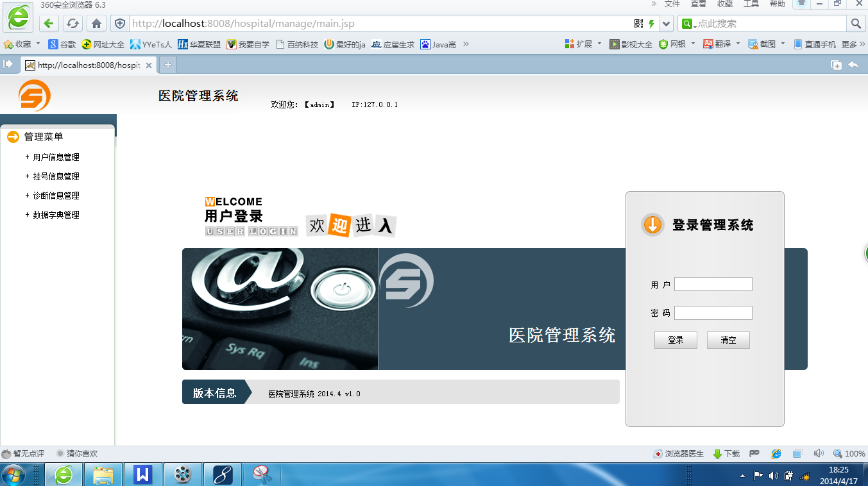
Task: Expand 用户信息管理 menu node
Action: point(55,157)
